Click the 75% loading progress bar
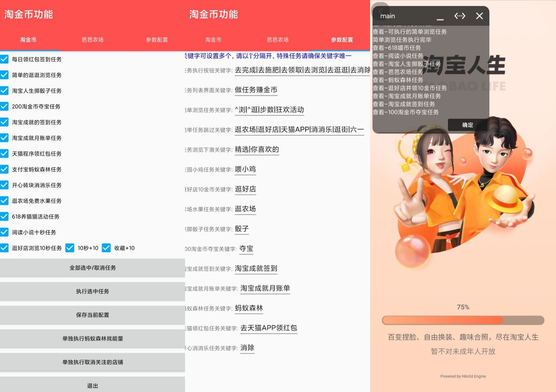 [x=463, y=320]
